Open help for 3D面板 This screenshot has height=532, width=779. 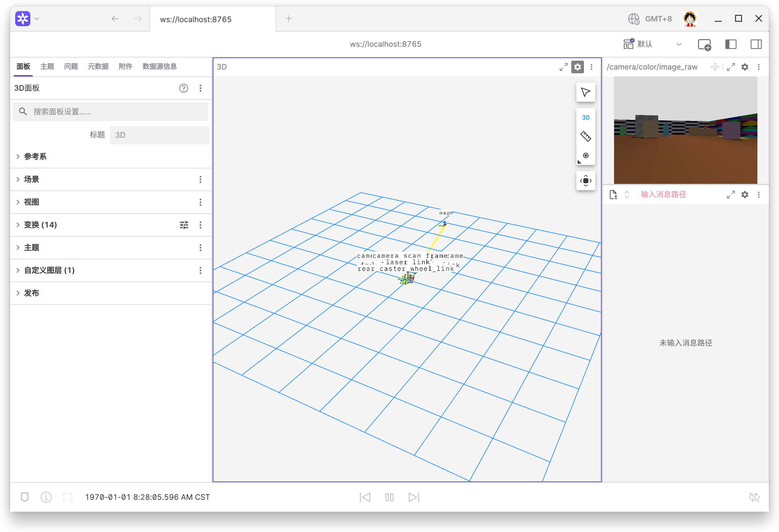[183, 88]
